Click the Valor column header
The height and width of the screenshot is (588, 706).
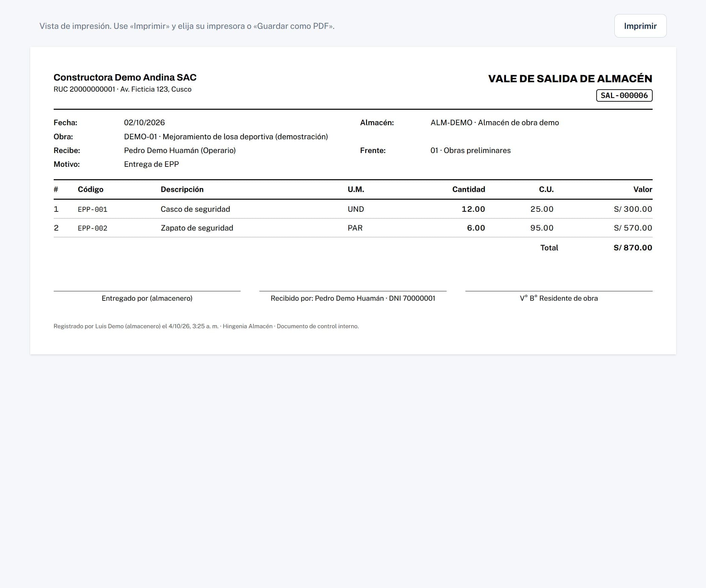click(x=643, y=190)
